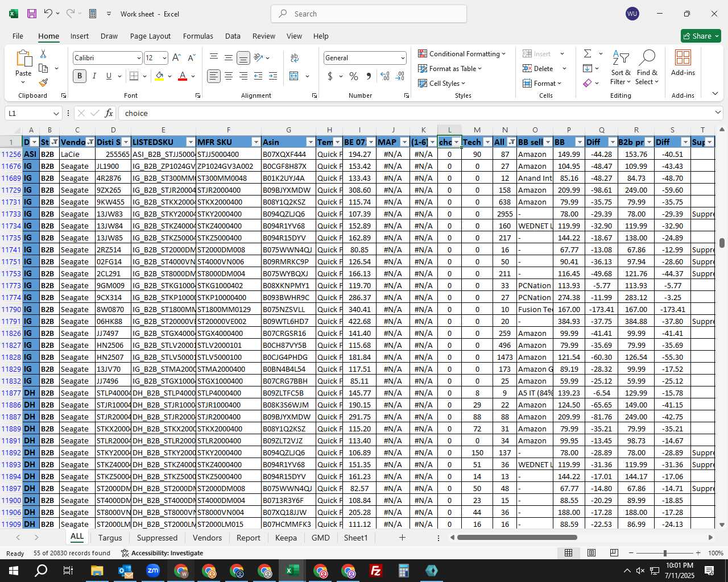The image size is (728, 582).
Task: Open Find & Select options
Action: [647, 67]
